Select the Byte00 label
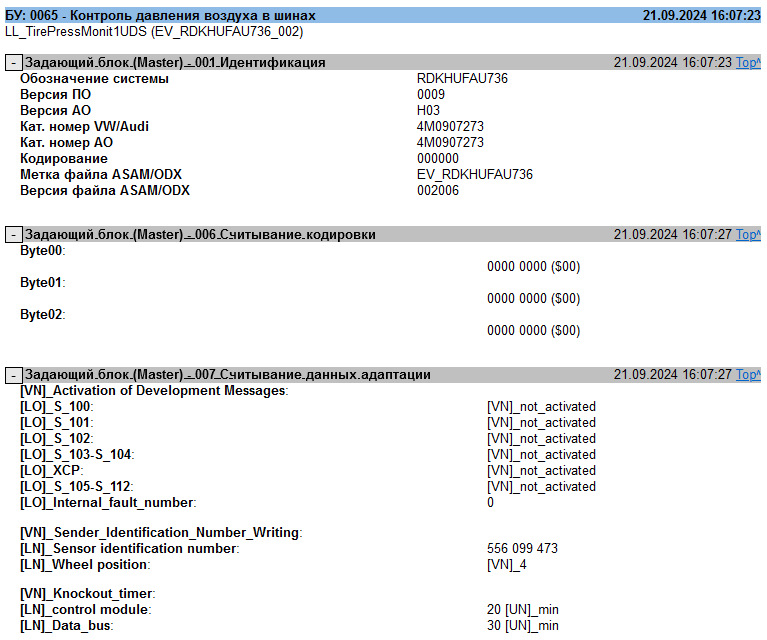The image size is (767, 640). (43, 251)
